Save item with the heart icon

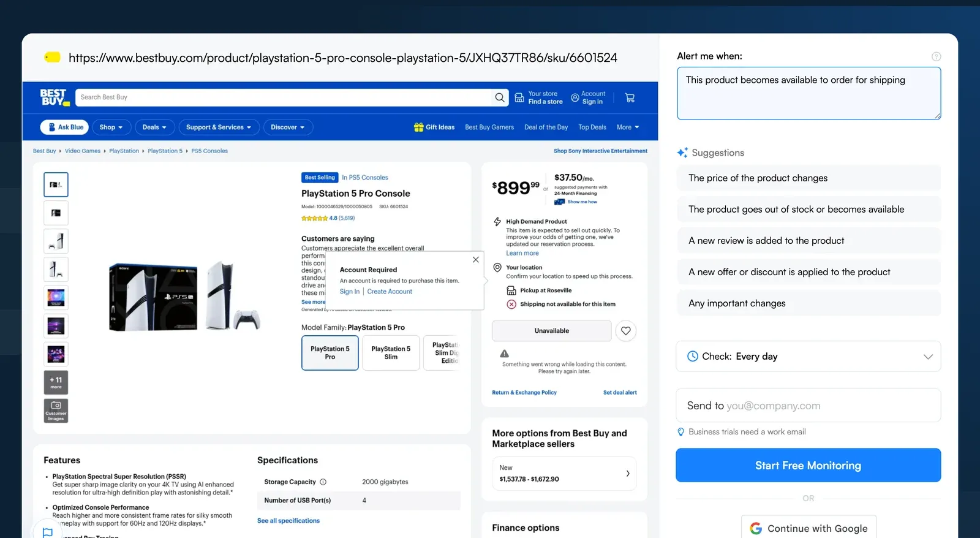click(625, 331)
